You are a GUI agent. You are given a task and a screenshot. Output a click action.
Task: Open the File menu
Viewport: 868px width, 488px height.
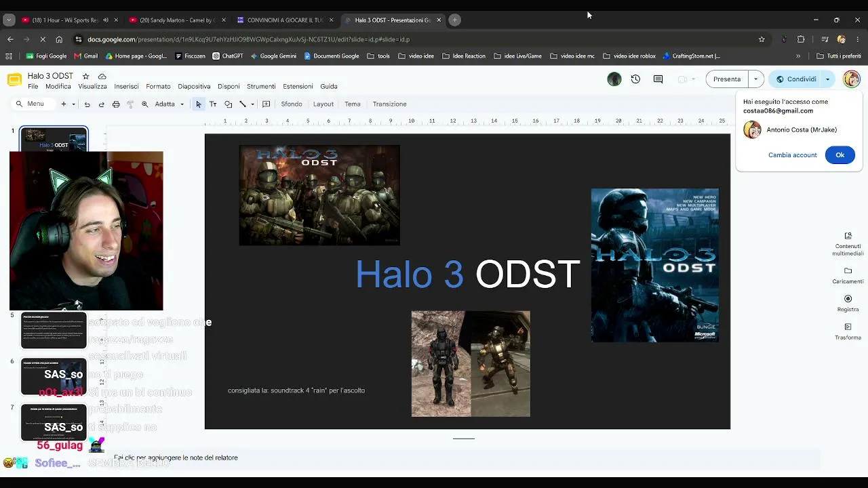point(33,87)
